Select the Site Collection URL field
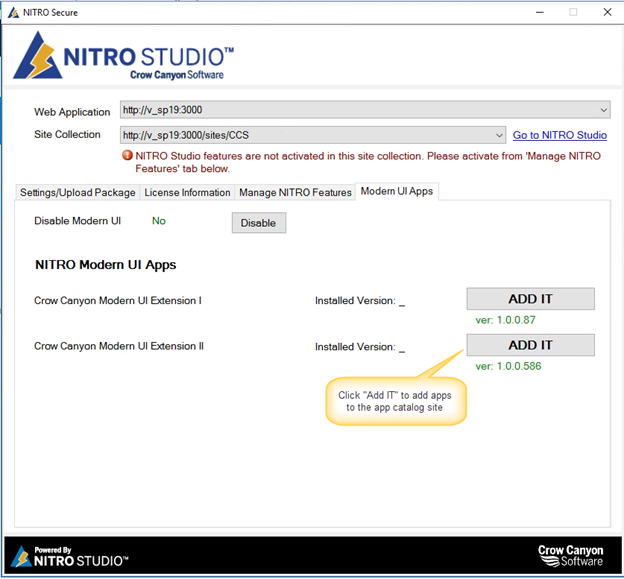This screenshot has width=624, height=579. coord(313,135)
